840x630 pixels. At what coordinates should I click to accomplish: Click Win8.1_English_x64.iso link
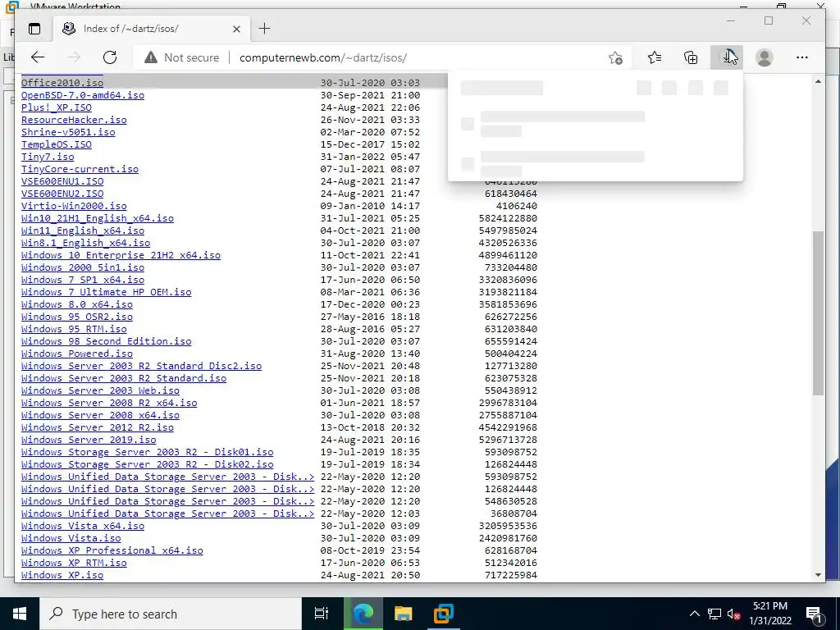85,243
